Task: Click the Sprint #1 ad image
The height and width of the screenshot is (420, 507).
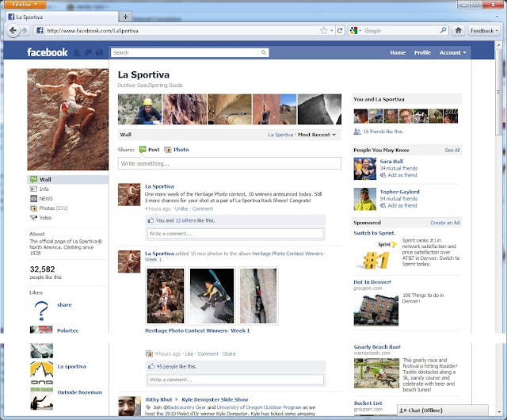Action: (376, 255)
